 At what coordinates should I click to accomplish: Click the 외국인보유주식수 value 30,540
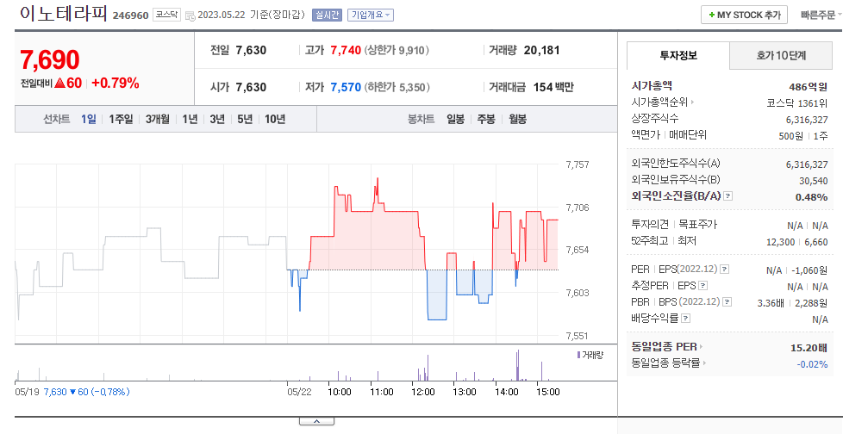[813, 181]
